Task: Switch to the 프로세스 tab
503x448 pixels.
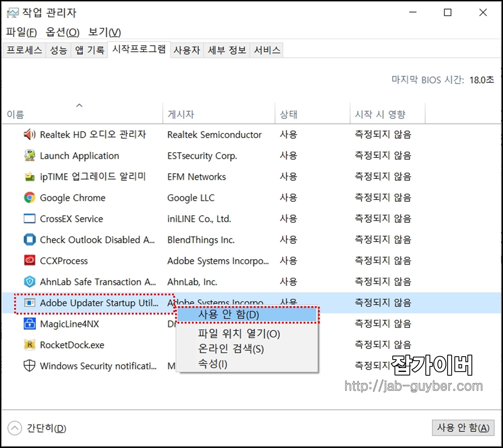Action: [x=24, y=50]
